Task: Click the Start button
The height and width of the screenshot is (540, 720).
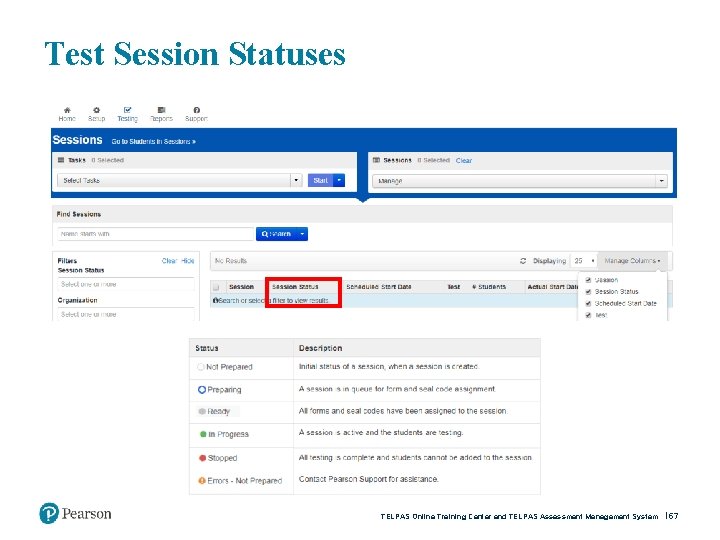Action: click(x=321, y=180)
